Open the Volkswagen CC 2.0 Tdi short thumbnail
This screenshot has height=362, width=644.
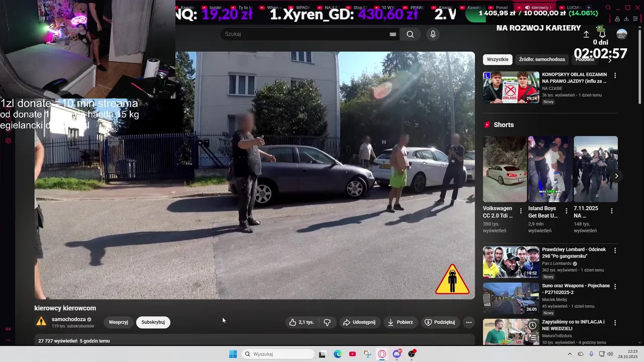[505, 169]
